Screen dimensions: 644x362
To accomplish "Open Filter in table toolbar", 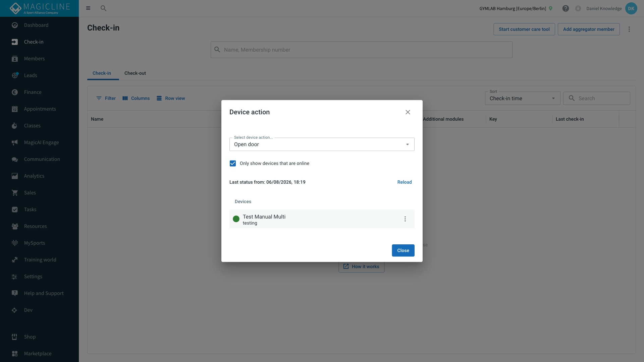I will pos(106,98).
